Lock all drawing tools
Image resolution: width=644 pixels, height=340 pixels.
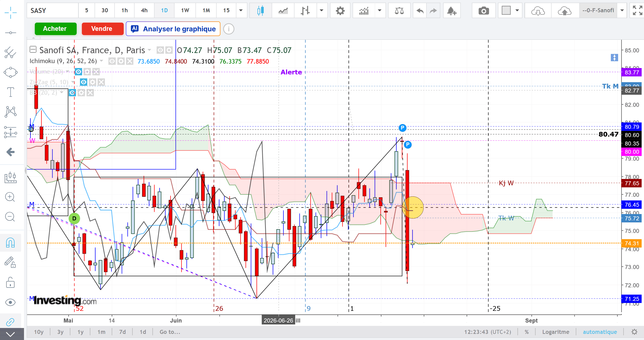click(x=11, y=283)
